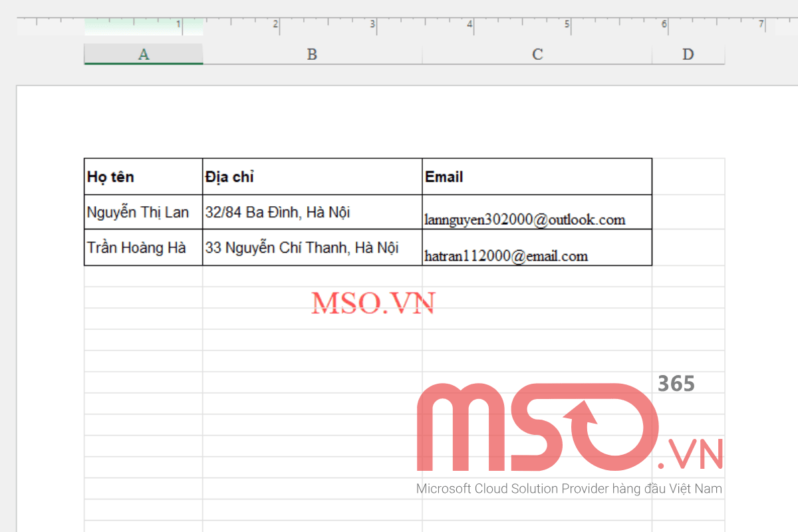Select column B header
This screenshot has height=532, width=798.
coord(311,54)
